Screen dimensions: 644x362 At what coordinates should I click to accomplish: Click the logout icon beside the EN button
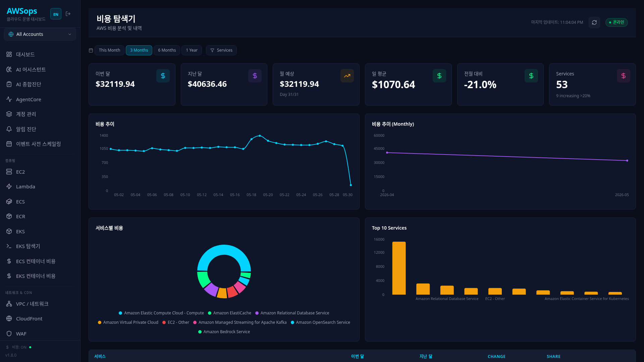pos(68,14)
